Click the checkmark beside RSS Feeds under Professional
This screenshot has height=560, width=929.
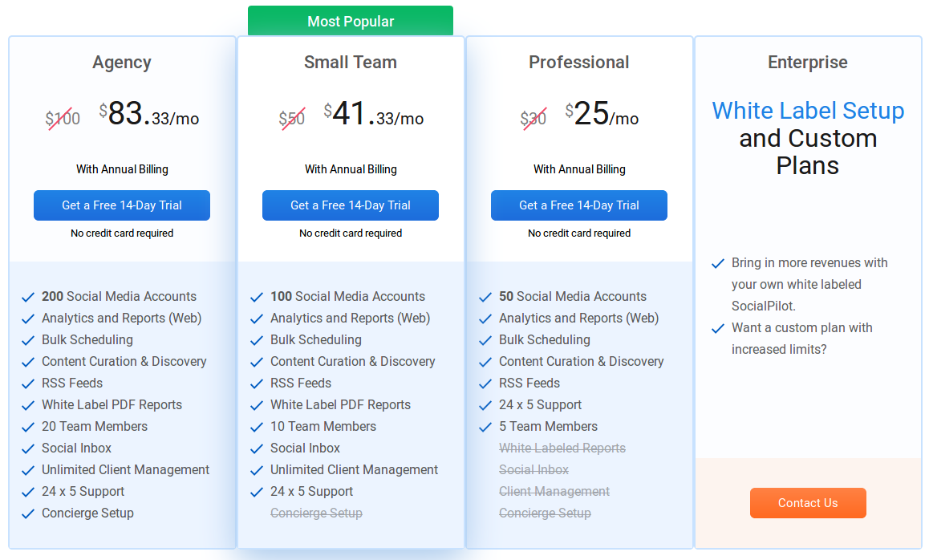coord(485,383)
